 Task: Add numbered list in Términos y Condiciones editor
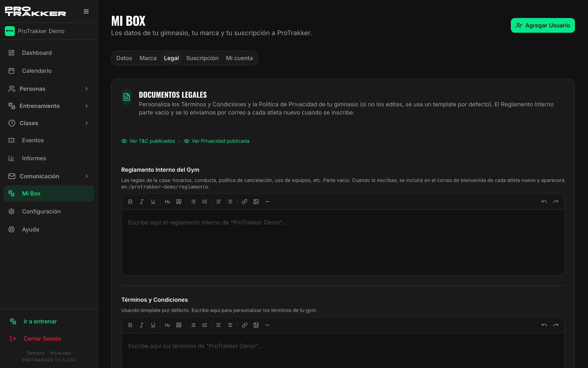(205, 325)
